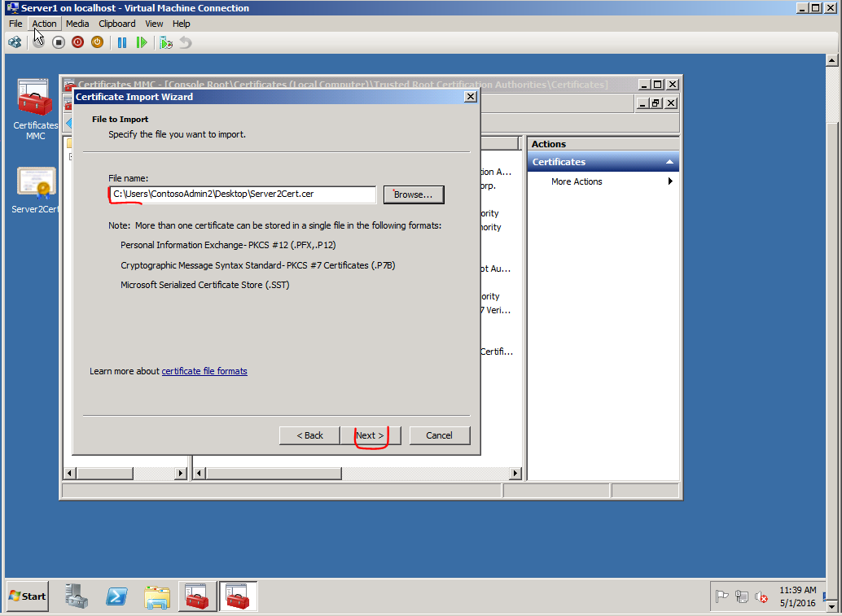Open the Media menu

(x=77, y=24)
